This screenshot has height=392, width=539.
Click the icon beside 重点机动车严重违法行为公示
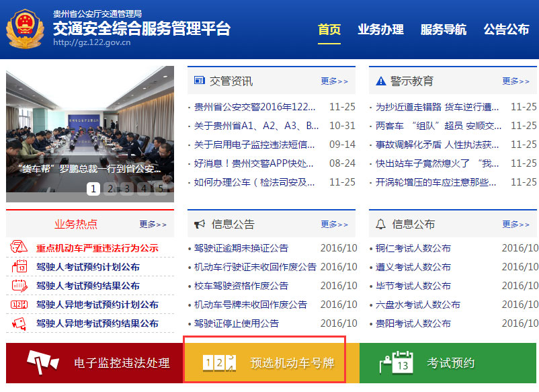pos(19,248)
